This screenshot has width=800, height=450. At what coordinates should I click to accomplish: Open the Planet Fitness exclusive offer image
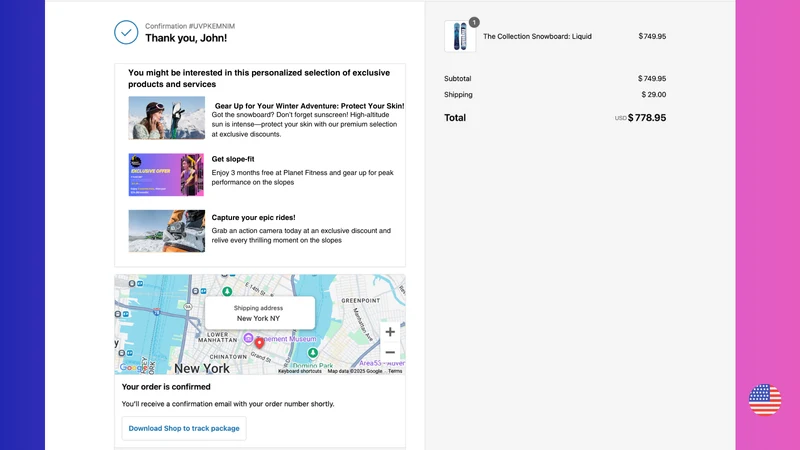tap(166, 174)
